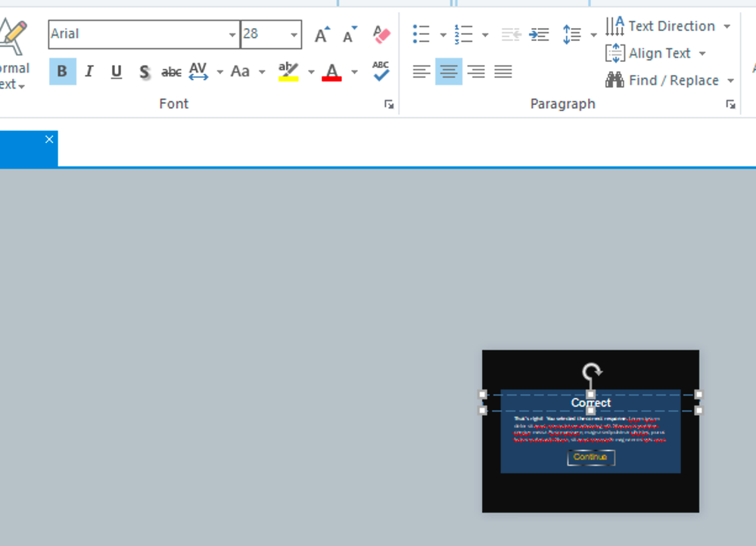
Task: Select the Correct title text box
Action: pyautogui.click(x=590, y=402)
